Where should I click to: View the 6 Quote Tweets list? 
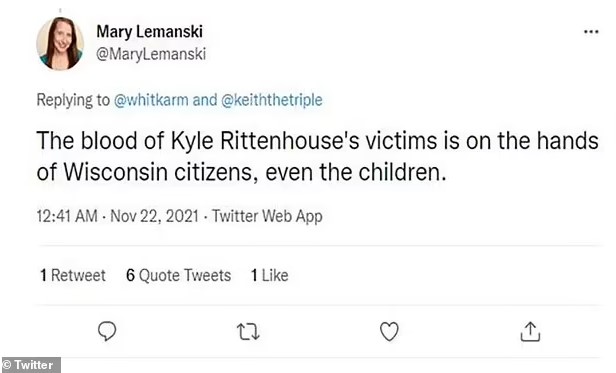pos(178,275)
